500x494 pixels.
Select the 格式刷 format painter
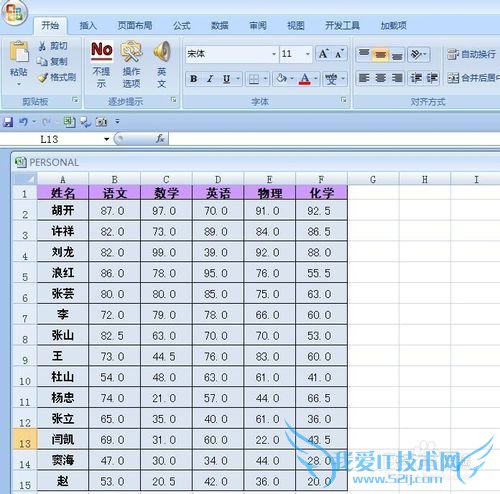[57, 77]
